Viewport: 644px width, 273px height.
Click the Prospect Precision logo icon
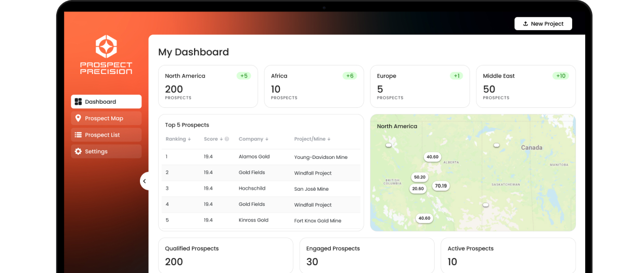pos(106,47)
